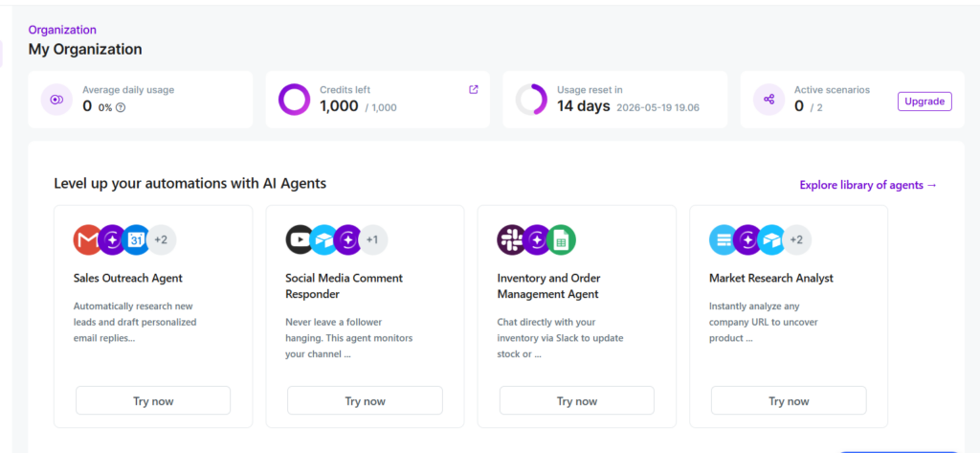
Task: Click the Credits left donut chart
Action: [295, 100]
